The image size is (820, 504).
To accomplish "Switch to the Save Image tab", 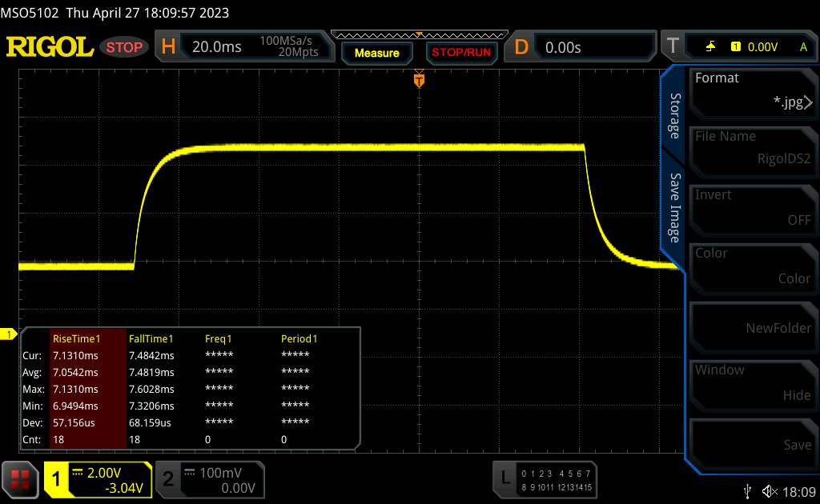I will pos(674,208).
